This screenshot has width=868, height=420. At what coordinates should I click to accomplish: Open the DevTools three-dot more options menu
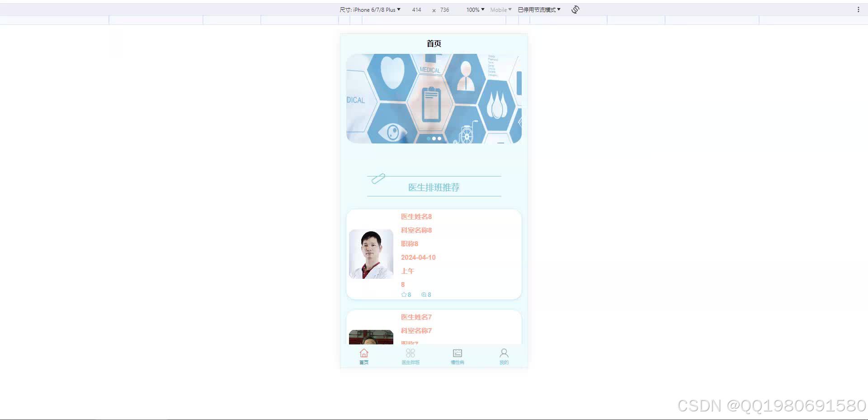coord(859,9)
